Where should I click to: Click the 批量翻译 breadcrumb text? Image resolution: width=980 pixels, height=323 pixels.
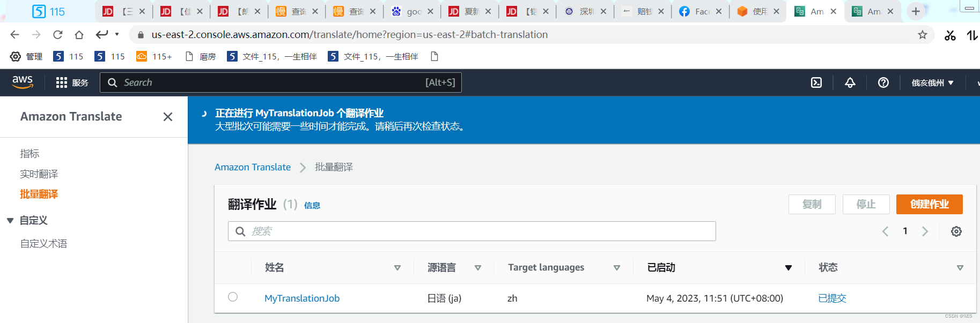click(334, 167)
